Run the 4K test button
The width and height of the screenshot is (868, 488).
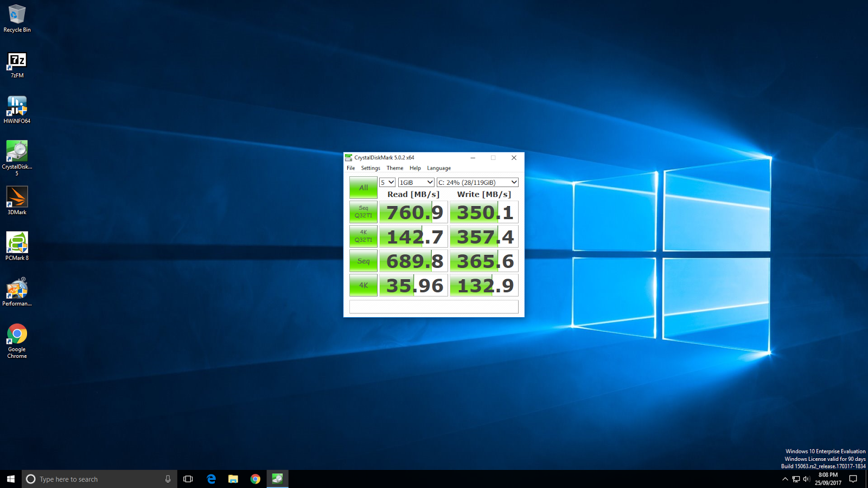[x=363, y=285]
